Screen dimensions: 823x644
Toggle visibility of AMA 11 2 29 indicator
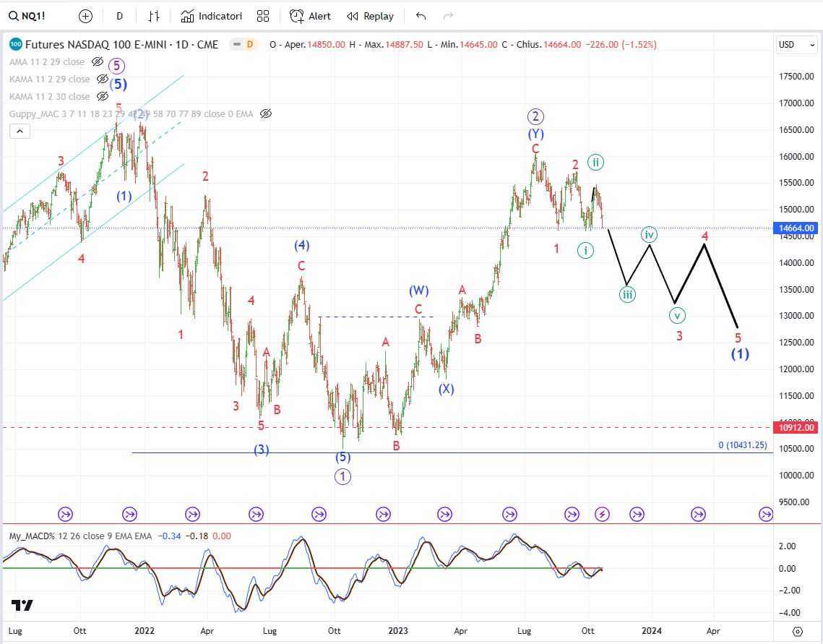98,62
